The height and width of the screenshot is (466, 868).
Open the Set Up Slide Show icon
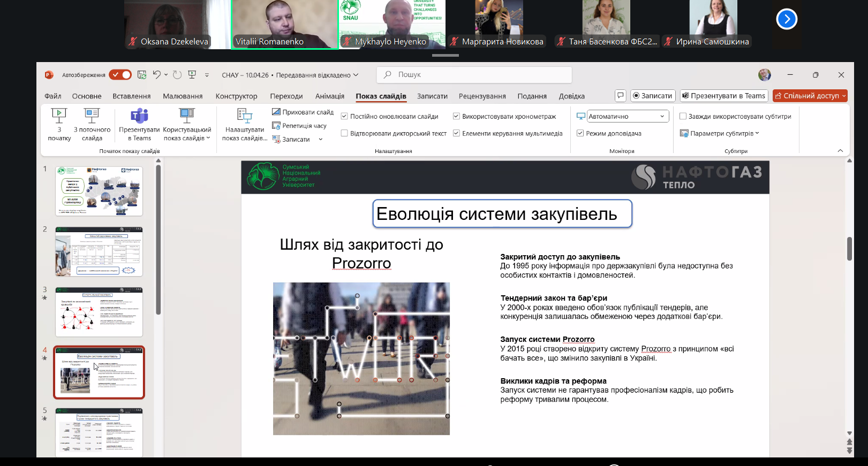pos(245,116)
